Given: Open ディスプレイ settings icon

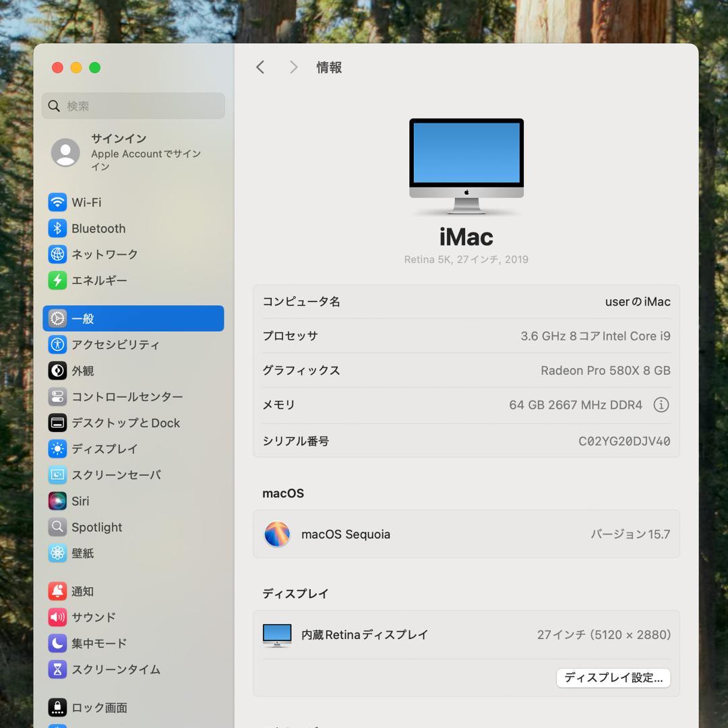Looking at the screenshot, I should [57, 449].
